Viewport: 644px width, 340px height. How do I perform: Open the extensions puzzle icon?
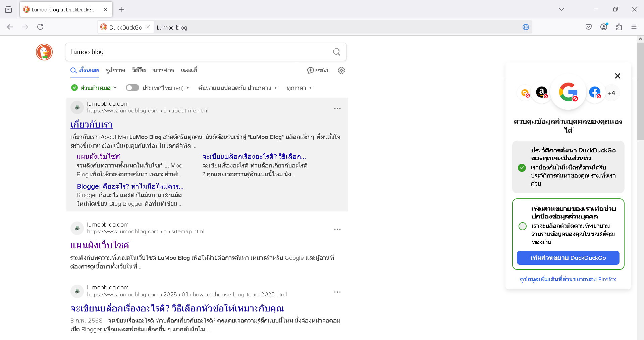[619, 27]
